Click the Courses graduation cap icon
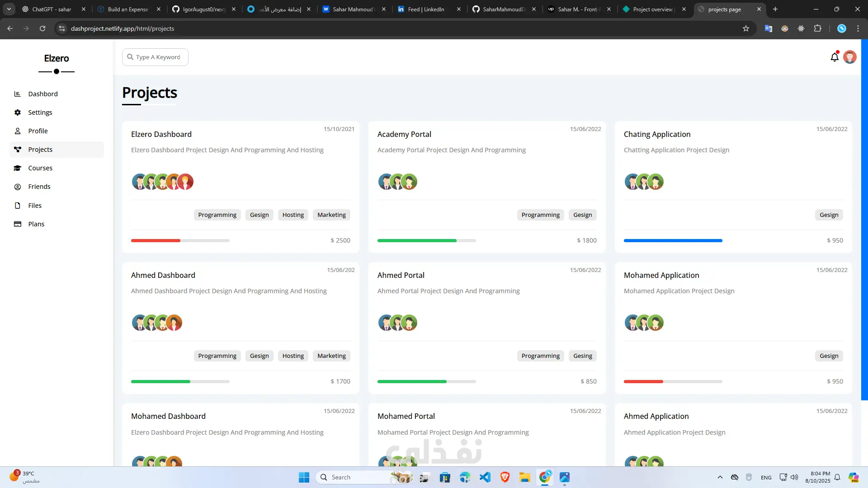This screenshot has height=488, width=868. [x=18, y=168]
